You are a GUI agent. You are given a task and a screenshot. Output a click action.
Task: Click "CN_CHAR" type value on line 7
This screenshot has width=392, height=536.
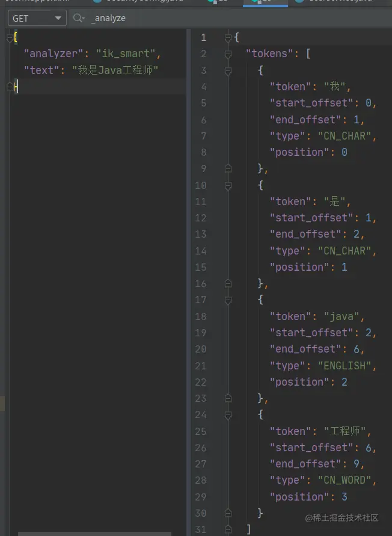point(345,136)
